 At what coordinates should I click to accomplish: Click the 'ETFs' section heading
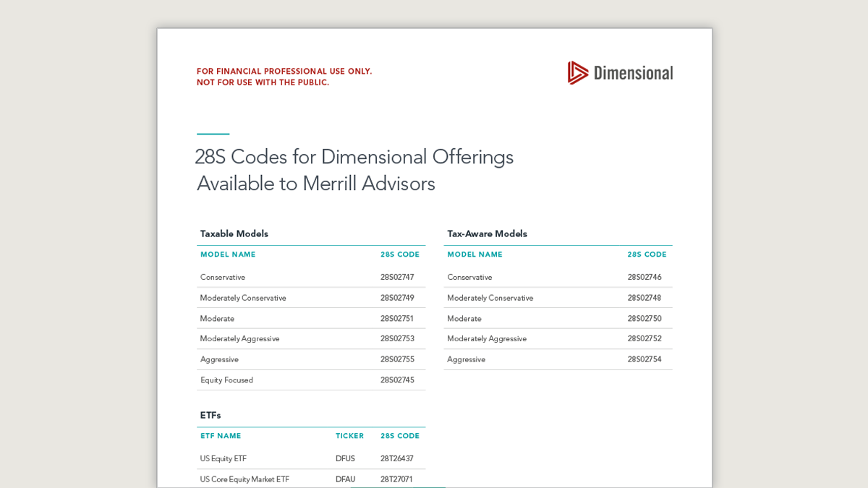pyautogui.click(x=210, y=415)
